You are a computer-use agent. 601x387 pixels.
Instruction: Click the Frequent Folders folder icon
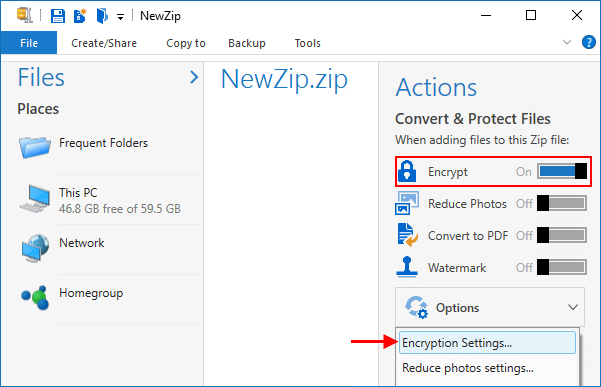tap(34, 147)
